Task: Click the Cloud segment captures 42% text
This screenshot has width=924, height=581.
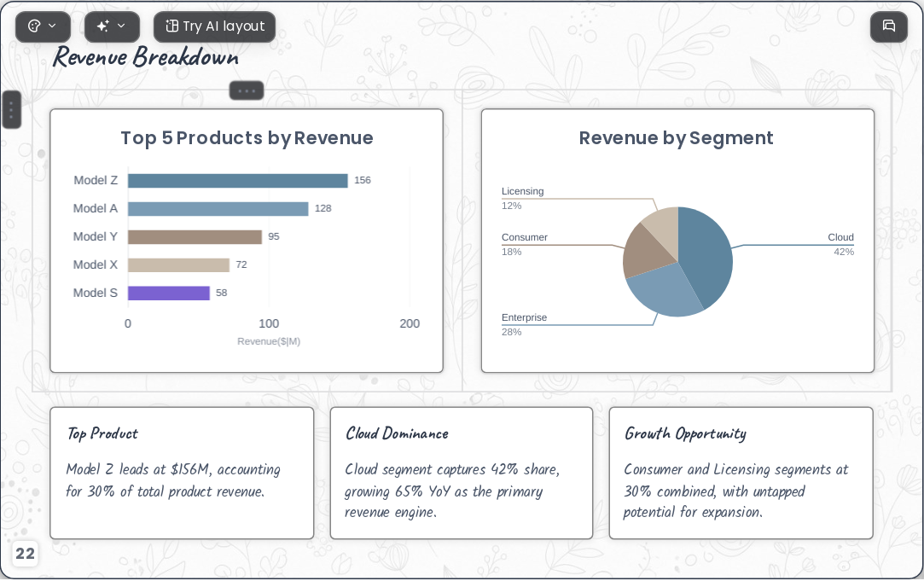Action: tap(452, 491)
